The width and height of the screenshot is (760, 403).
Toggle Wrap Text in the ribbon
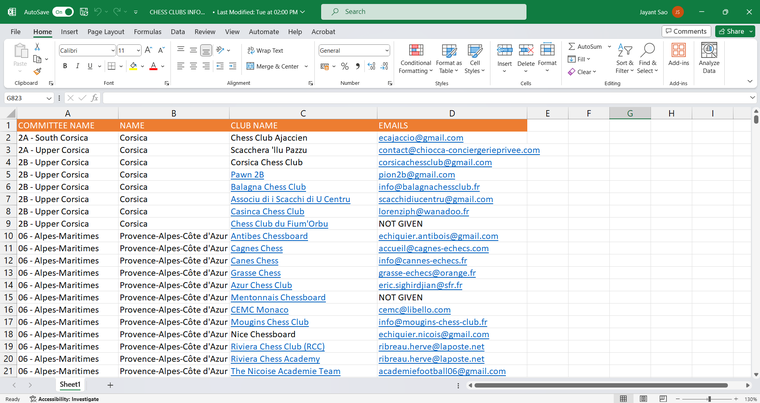pos(264,50)
